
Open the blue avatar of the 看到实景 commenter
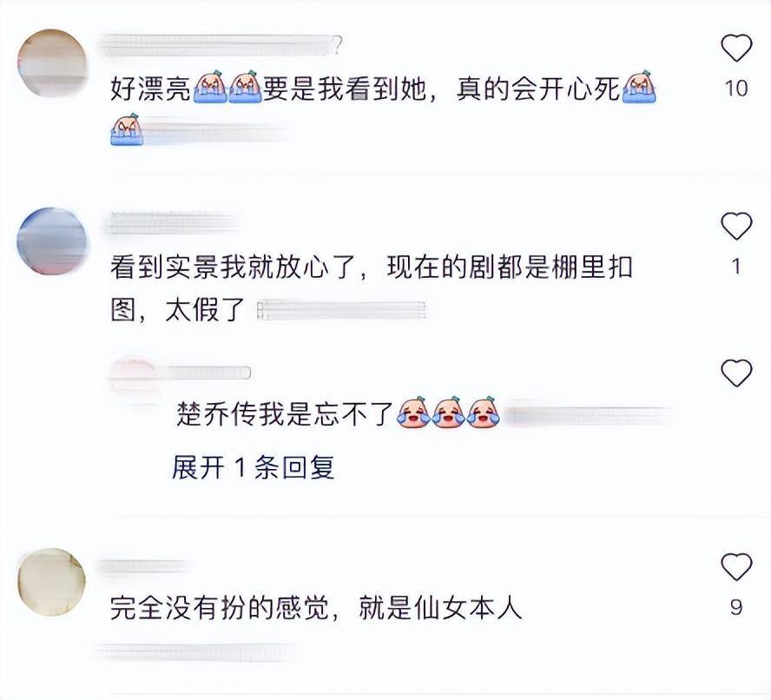[51, 241]
